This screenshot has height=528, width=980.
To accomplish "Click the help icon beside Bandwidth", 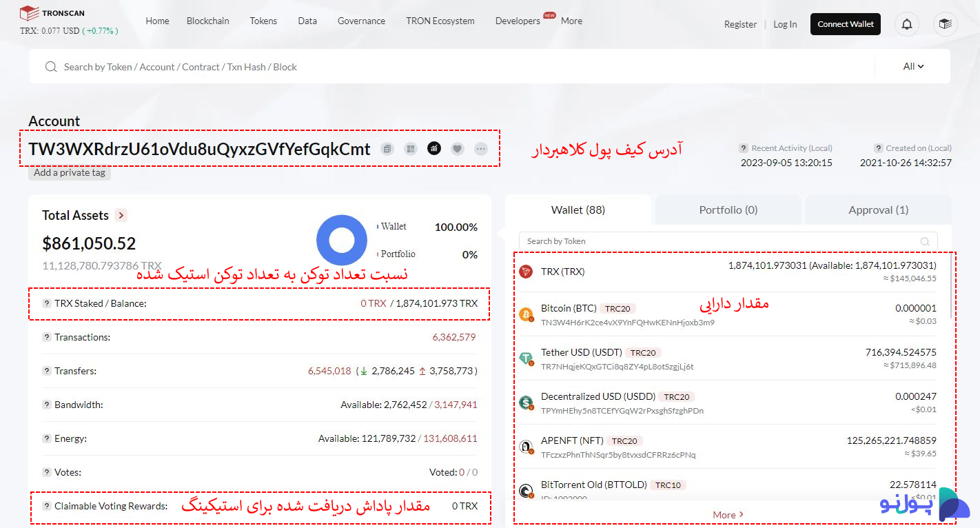I will (x=47, y=405).
